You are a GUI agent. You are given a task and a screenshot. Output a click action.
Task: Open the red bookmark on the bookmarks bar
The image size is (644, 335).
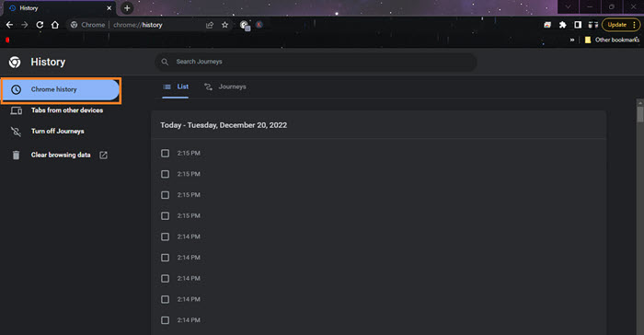(7, 40)
